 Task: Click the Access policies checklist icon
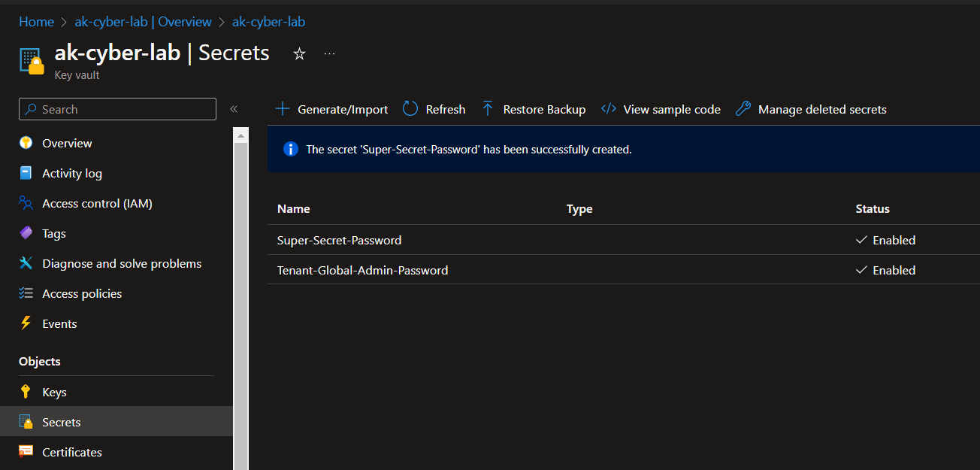pyautogui.click(x=26, y=293)
